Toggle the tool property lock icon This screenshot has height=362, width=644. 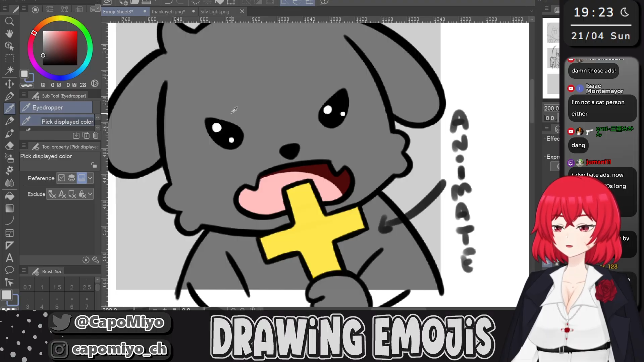[94, 165]
